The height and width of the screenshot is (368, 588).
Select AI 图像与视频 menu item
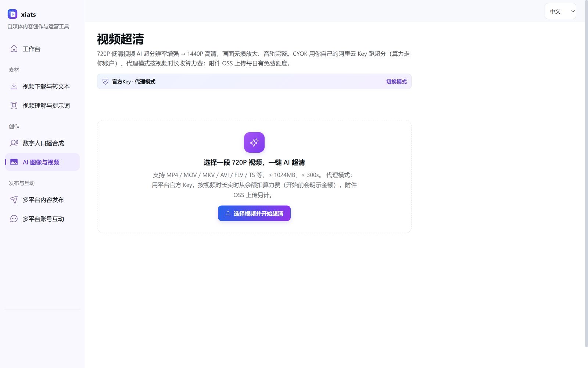(42, 162)
